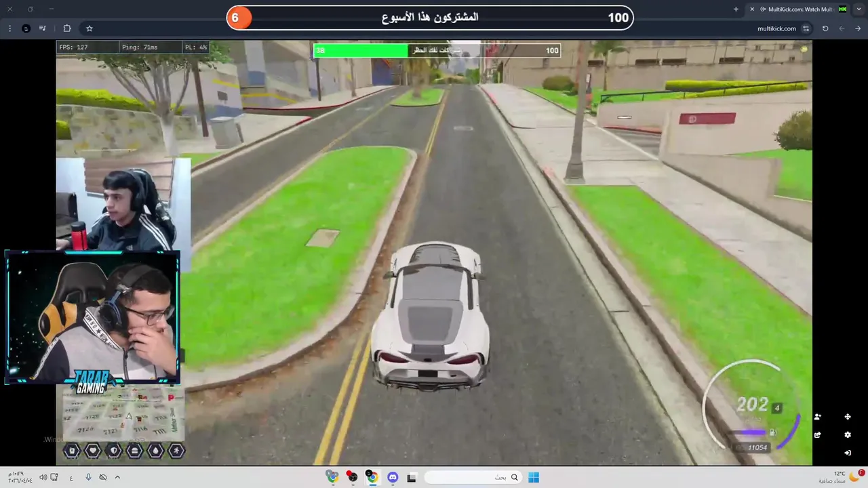Click the heart health hexagon icon
Screen dimensions: 868x488
tap(93, 451)
